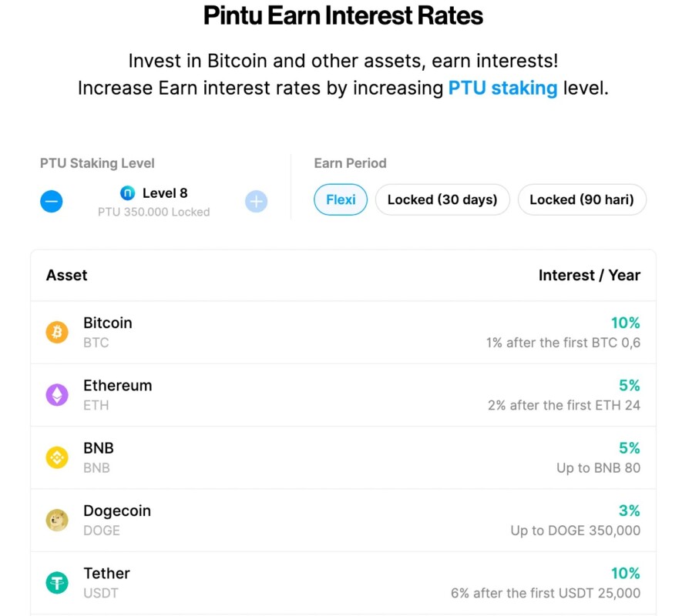Click Bitcoin's 10% interest rate
The height and width of the screenshot is (616, 682).
click(625, 323)
